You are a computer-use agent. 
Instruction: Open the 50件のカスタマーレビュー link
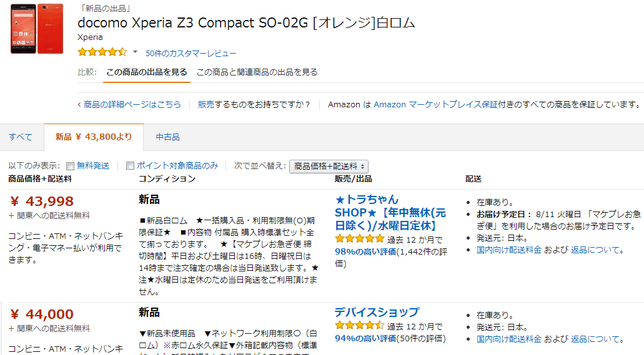[191, 53]
